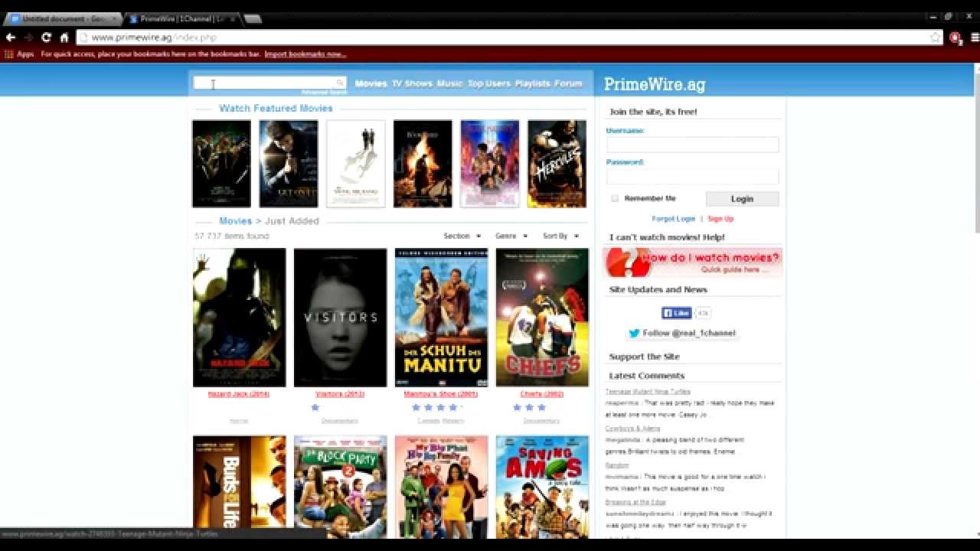Open the featured Hercules poster

coord(557,164)
